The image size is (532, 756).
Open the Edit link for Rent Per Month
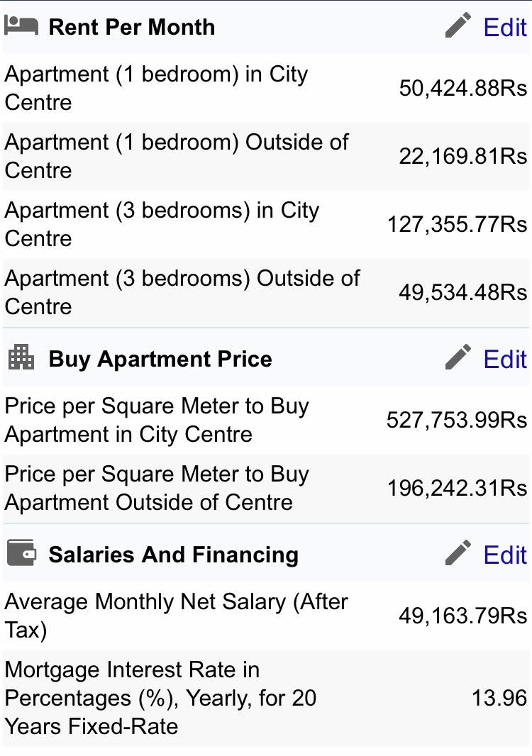[505, 28]
